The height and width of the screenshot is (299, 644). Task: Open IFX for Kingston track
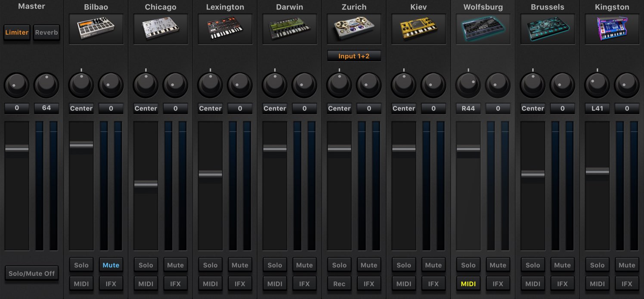627,284
